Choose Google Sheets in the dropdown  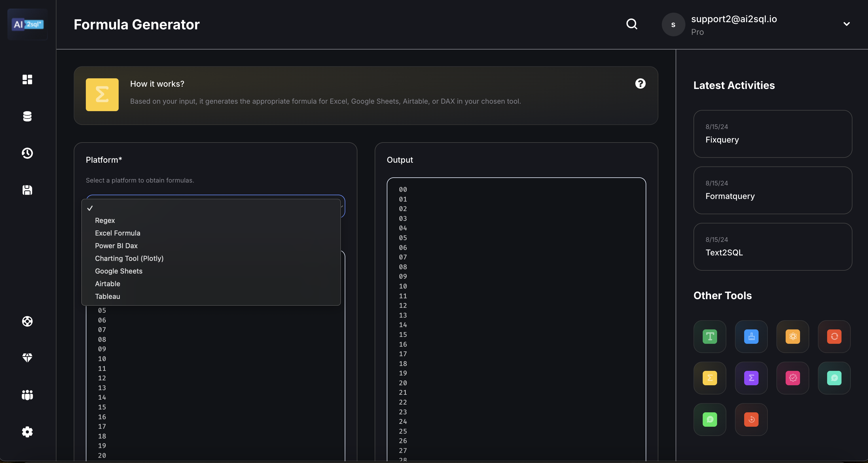pos(119,271)
